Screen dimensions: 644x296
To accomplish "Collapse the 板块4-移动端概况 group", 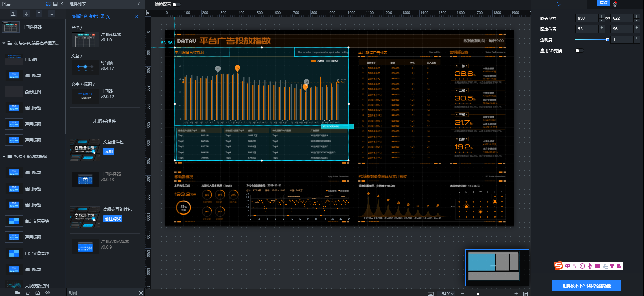I will [4, 156].
